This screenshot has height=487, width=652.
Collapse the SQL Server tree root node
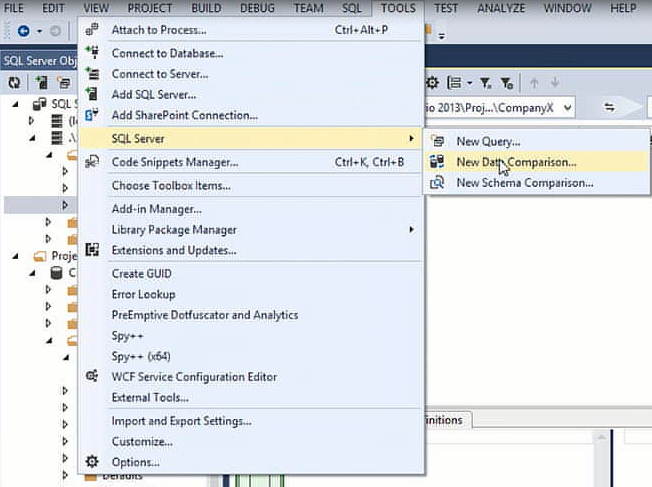coord(16,104)
